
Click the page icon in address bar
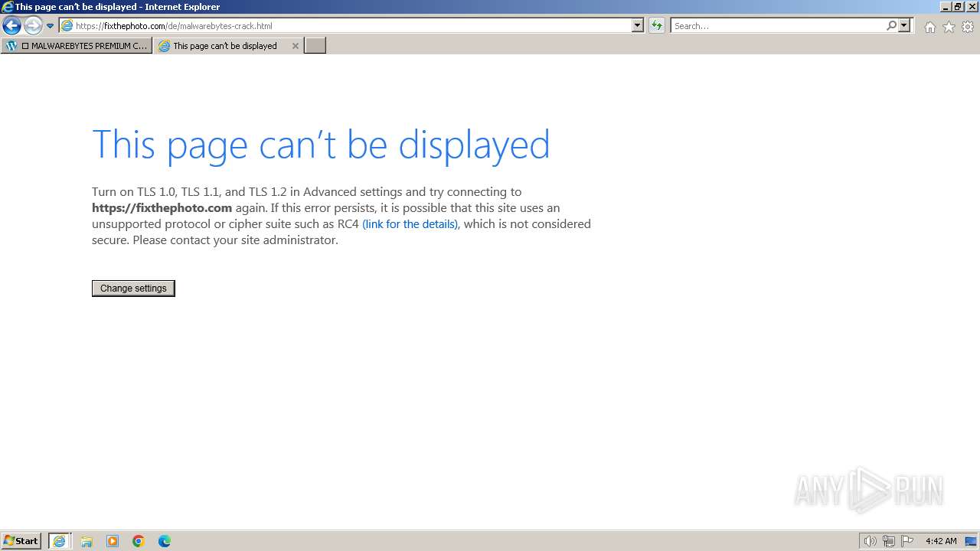point(67,26)
